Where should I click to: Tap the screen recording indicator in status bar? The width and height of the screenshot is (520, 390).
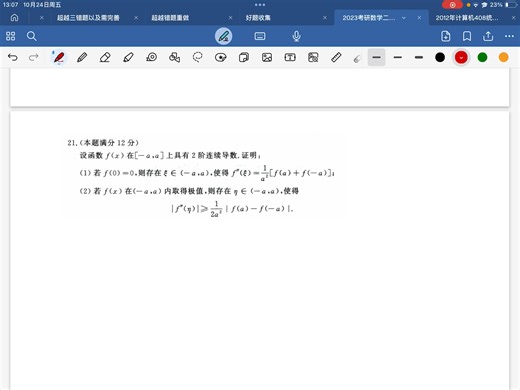tap(452, 5)
